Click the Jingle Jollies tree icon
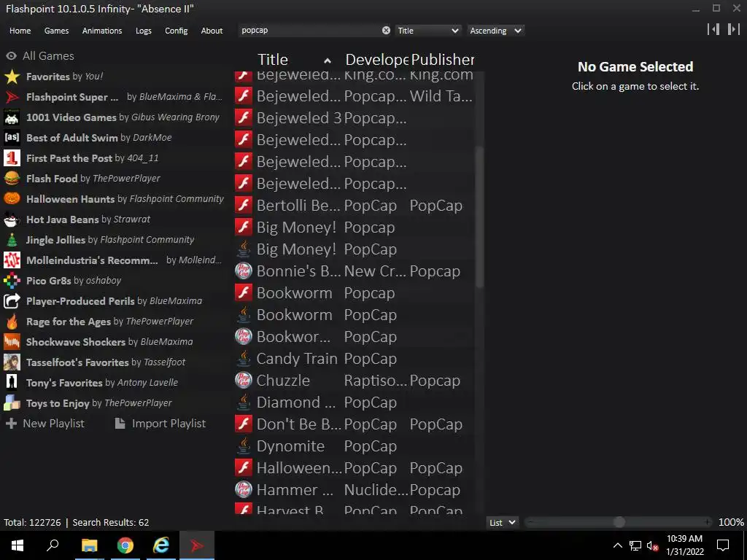This screenshot has width=747, height=560. point(12,239)
